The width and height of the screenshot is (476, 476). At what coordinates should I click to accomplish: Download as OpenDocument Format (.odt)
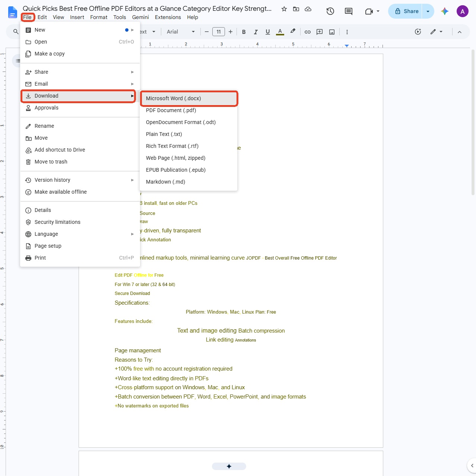click(188, 122)
